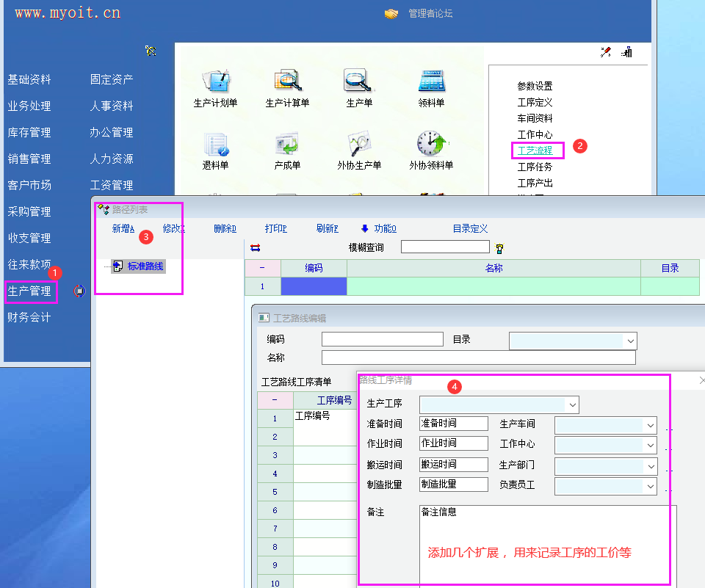Click the 工艺流程 link
This screenshot has height=588, width=705.
click(x=535, y=151)
